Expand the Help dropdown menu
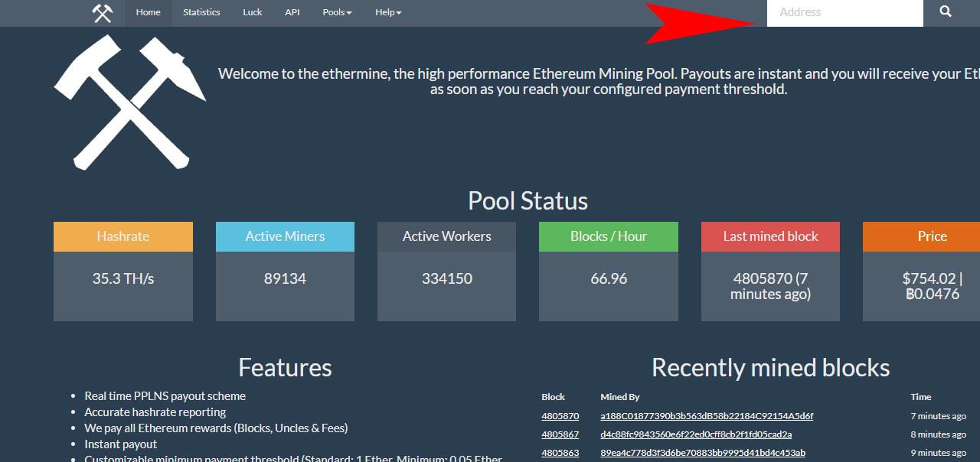Screen dimensions: 980x462 click(x=388, y=12)
